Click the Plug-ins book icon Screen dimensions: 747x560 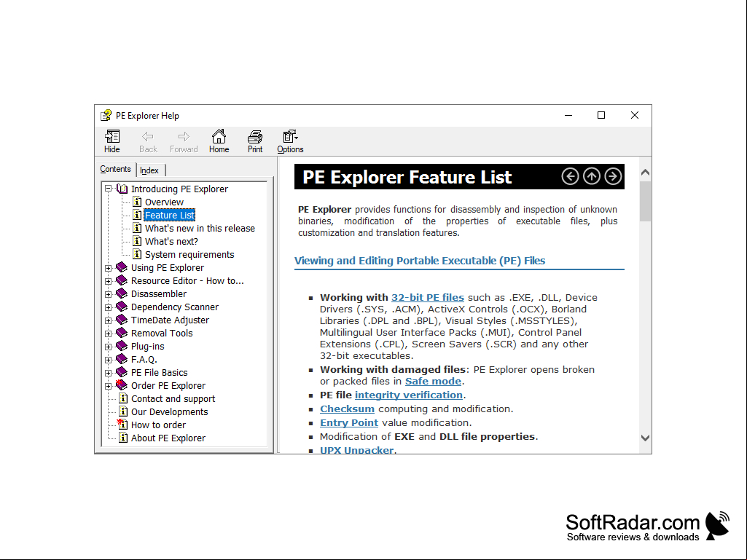[122, 346]
